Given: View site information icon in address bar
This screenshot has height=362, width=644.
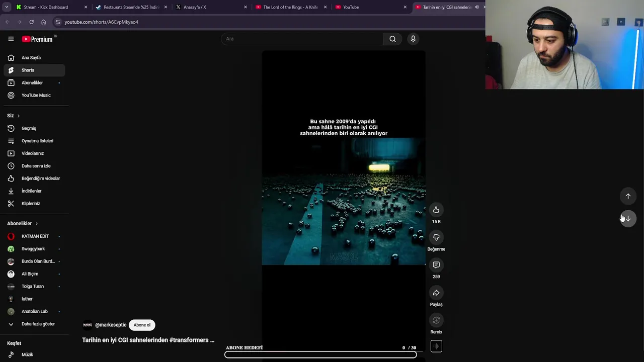Looking at the screenshot, I should coord(58,22).
